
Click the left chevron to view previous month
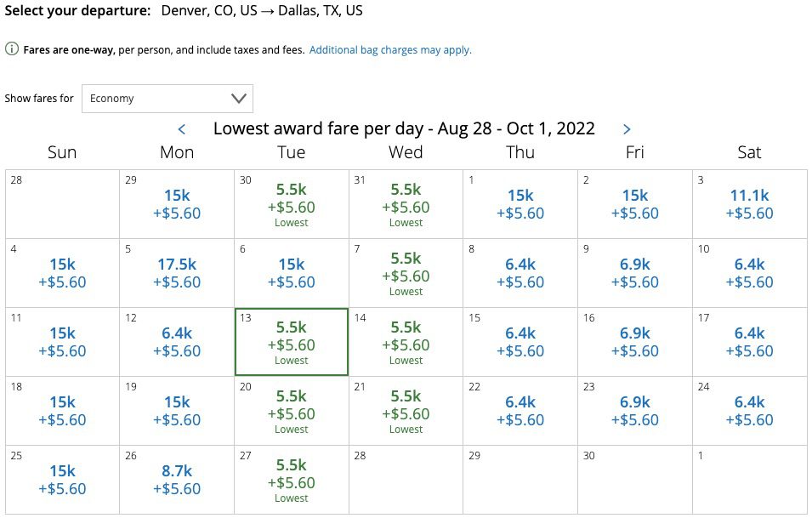click(x=182, y=128)
